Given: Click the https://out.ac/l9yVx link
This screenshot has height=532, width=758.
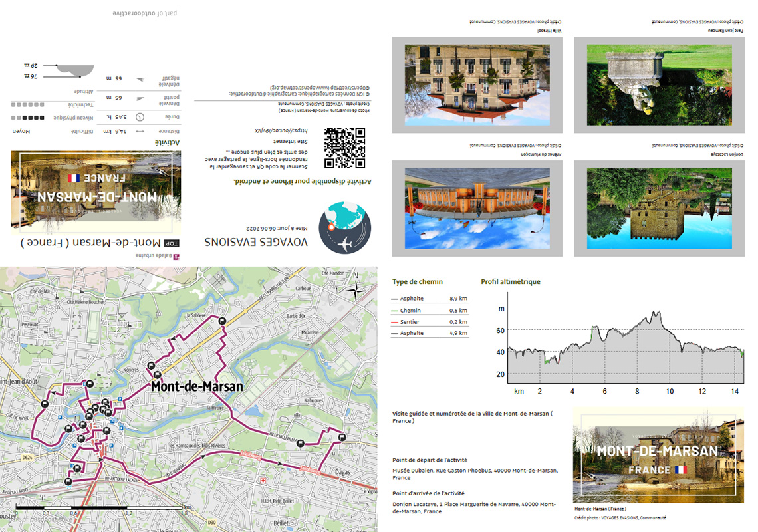Looking at the screenshot, I should [281, 130].
